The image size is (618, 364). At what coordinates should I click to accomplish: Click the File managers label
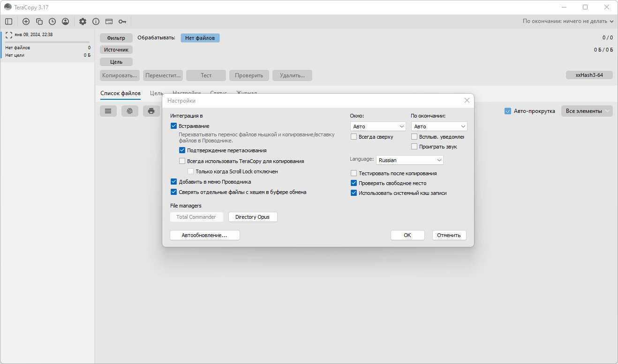(x=186, y=206)
